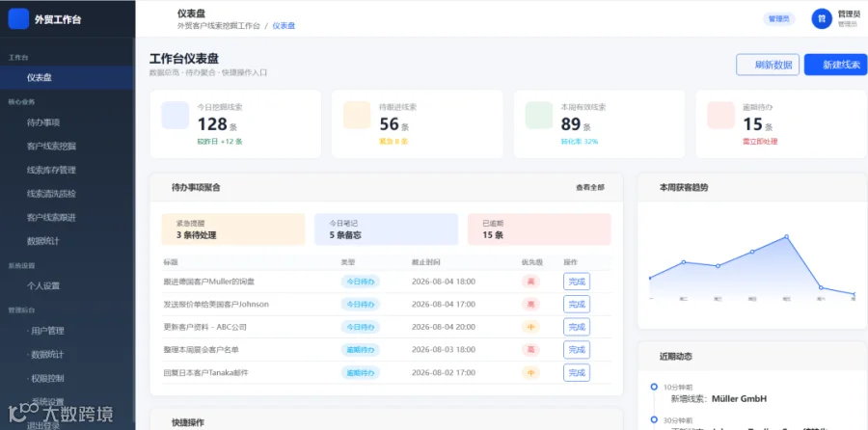This screenshot has width=868, height=430.
Task: Click the task title 跟进德国客户Muller的询盘
Action: click(209, 282)
